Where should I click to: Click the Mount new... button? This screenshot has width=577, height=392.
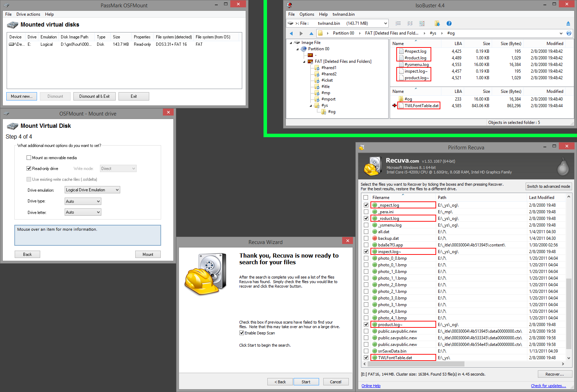click(x=22, y=96)
